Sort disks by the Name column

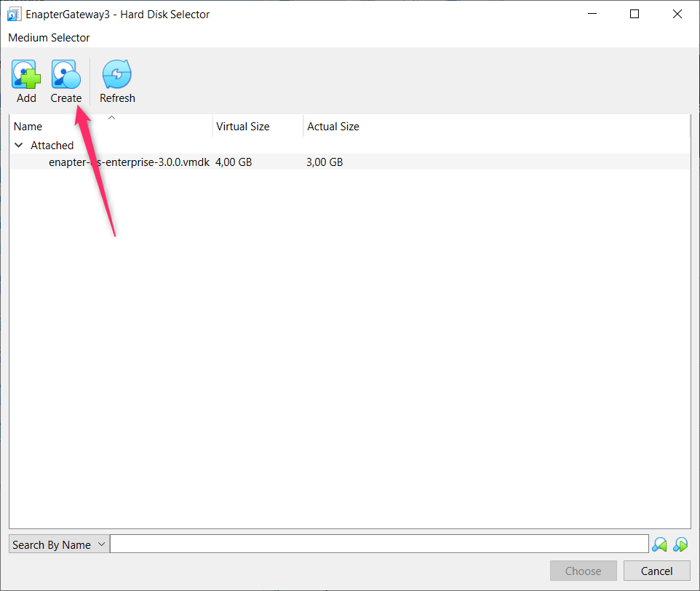click(x=28, y=126)
